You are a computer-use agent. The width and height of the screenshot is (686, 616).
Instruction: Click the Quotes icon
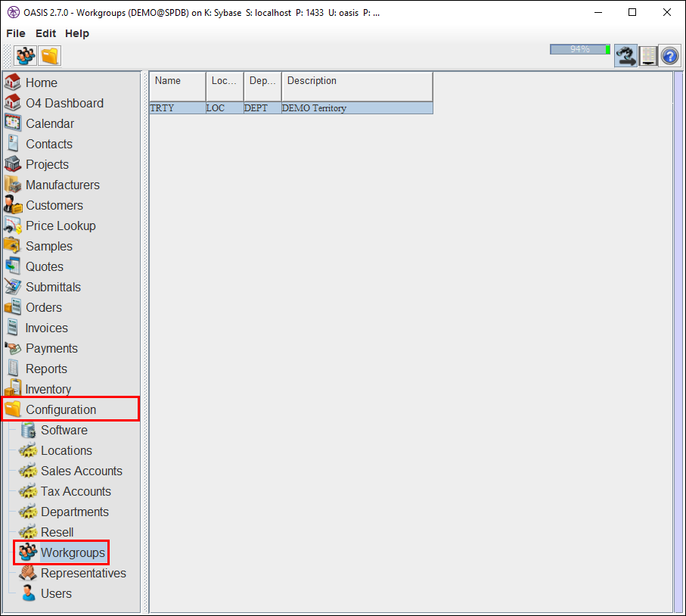[x=13, y=266]
